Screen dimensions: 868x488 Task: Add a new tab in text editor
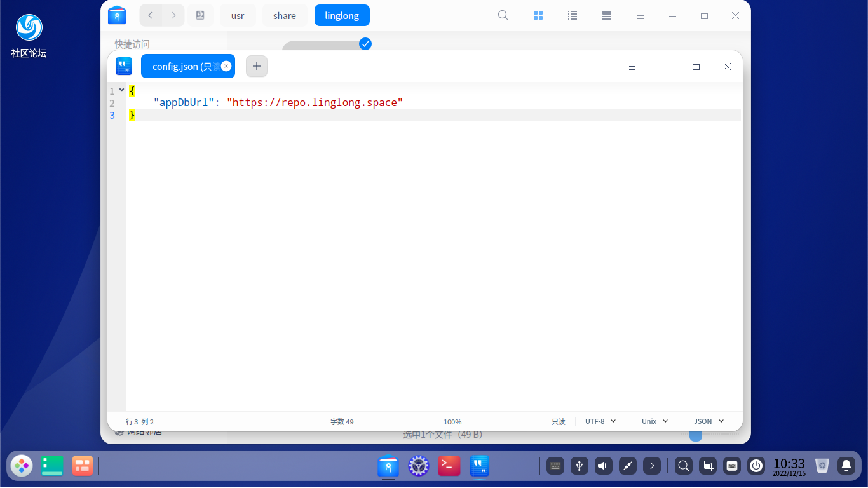coord(257,66)
